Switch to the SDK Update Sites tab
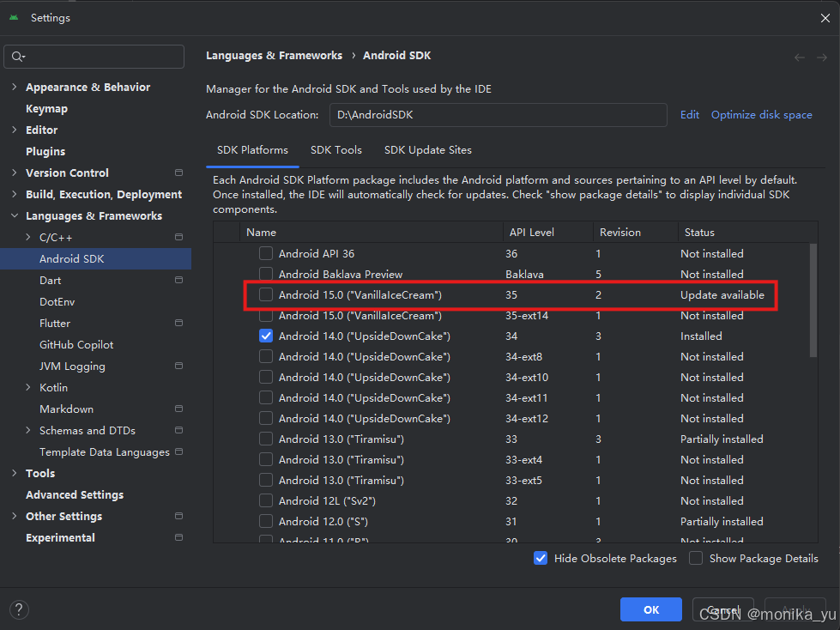This screenshot has height=630, width=840. (427, 149)
